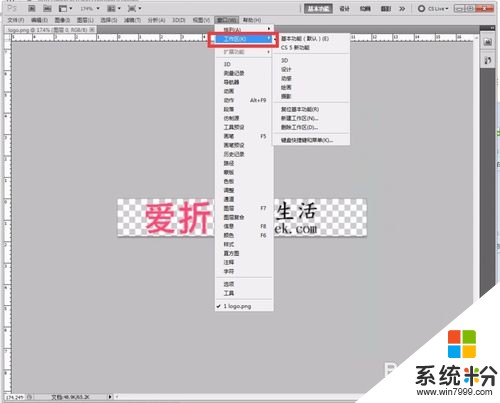Open the 图层 panel (F7)
The width and height of the screenshot is (500, 403).
[244, 208]
